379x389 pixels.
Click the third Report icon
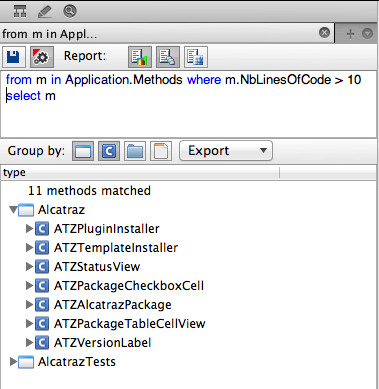[195, 57]
